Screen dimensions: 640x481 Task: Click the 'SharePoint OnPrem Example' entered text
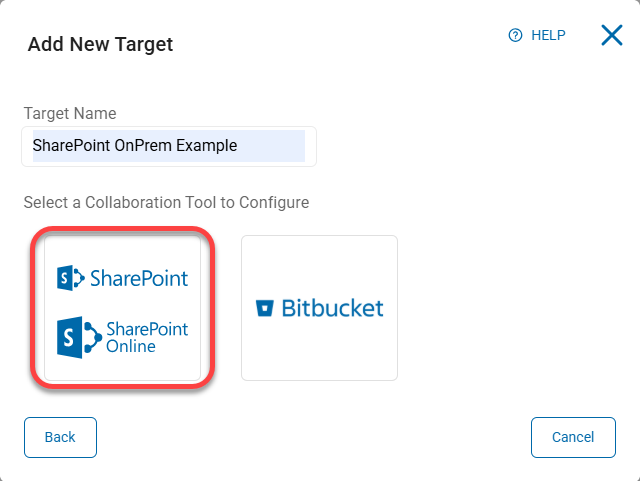(135, 146)
